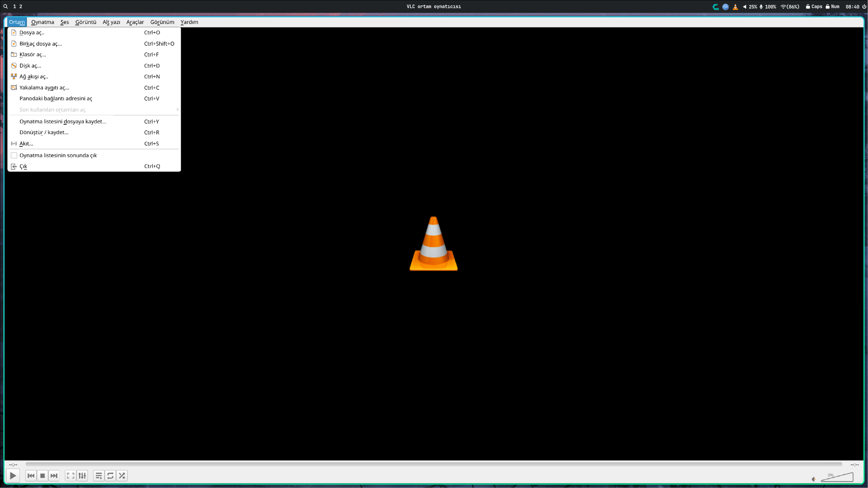The height and width of the screenshot is (488, 868).
Task: Click the Play button
Action: coord(13,476)
